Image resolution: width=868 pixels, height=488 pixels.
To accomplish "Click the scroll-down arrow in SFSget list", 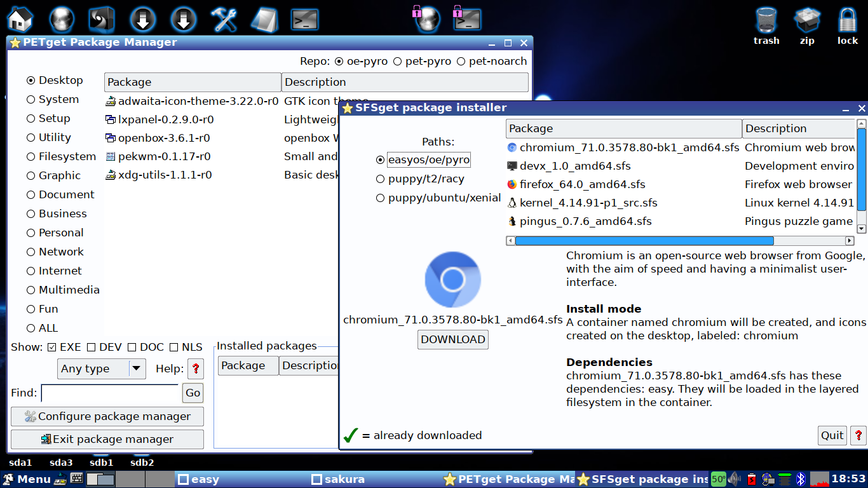I will [x=862, y=229].
